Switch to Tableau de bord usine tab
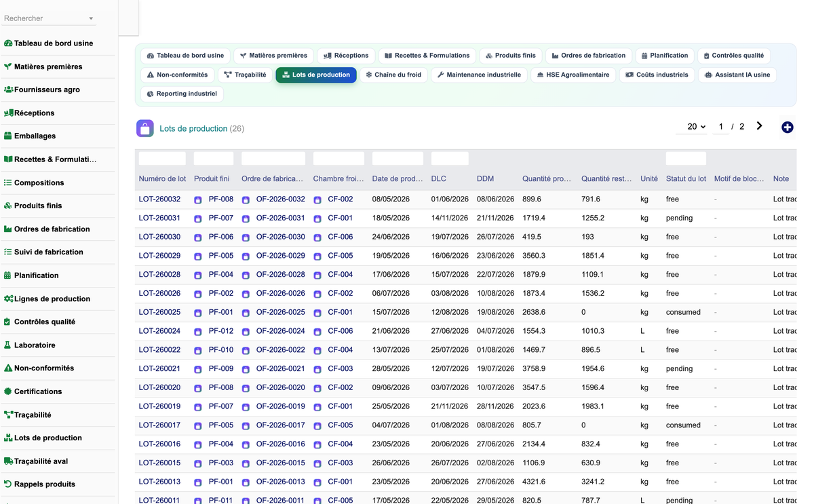This screenshot has height=504, width=814. click(186, 56)
